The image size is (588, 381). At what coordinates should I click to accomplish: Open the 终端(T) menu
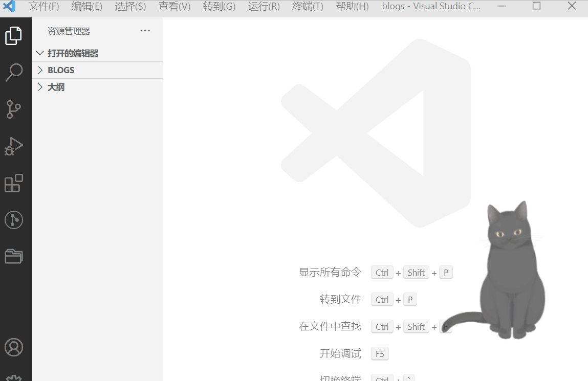pos(308,6)
